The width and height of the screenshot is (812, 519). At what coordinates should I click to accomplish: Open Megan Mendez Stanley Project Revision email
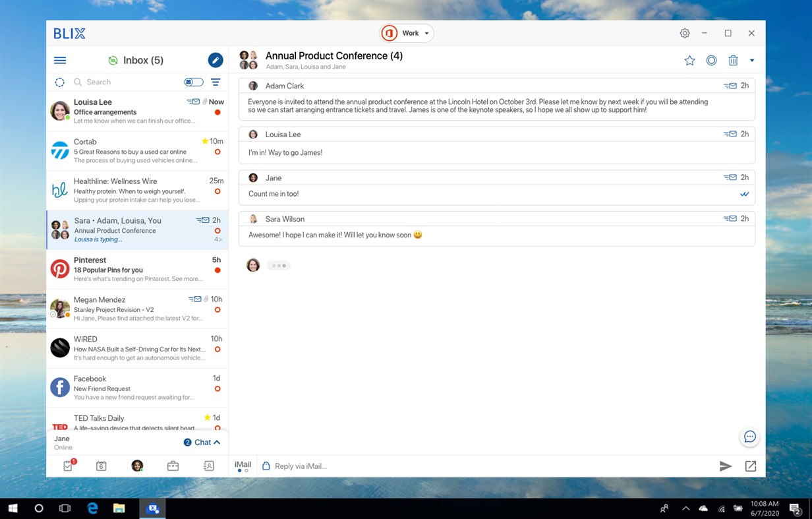point(137,309)
